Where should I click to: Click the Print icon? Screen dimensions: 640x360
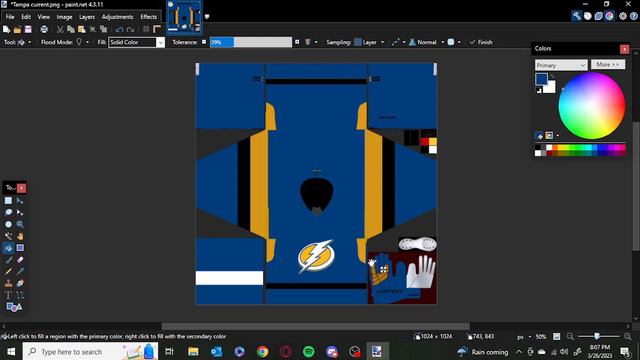point(44,29)
